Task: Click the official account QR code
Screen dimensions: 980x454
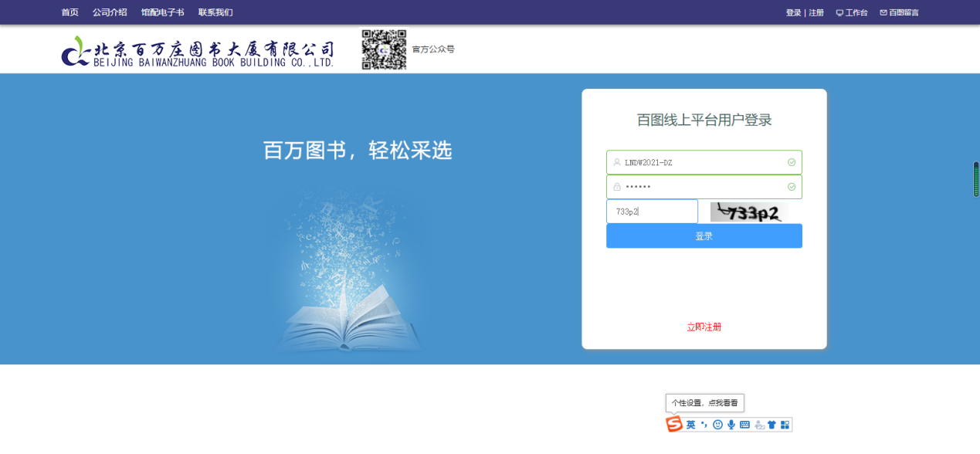Action: 384,49
